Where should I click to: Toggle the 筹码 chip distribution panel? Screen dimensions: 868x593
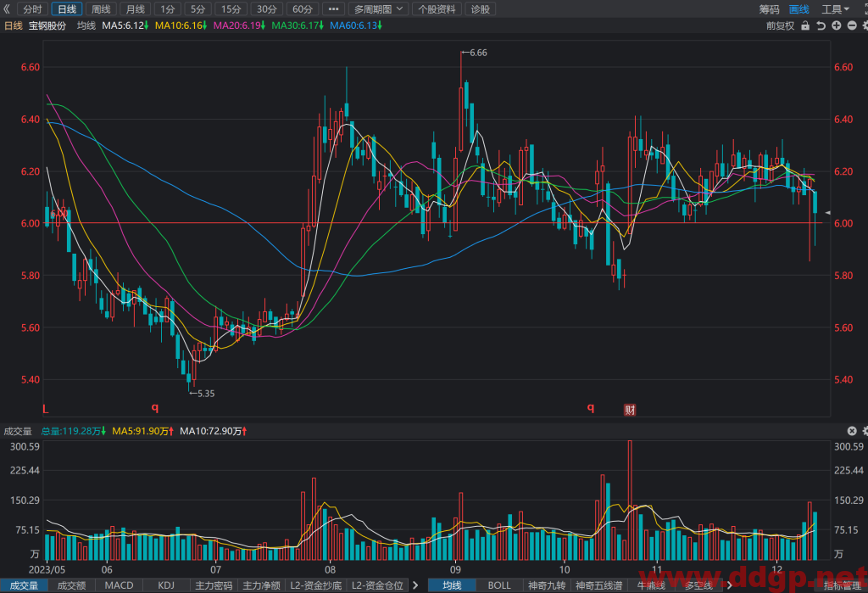[x=769, y=9]
